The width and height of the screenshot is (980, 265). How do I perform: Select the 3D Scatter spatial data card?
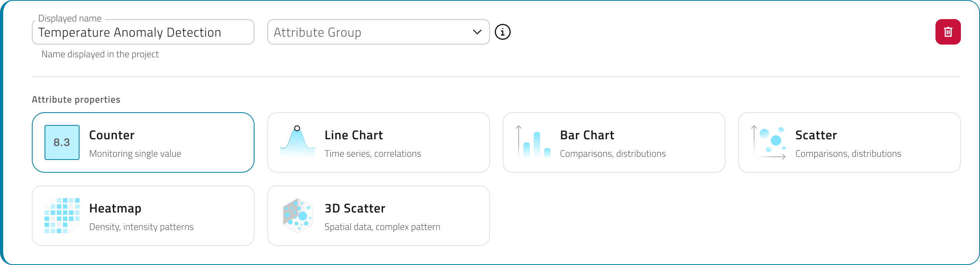pyautogui.click(x=378, y=215)
